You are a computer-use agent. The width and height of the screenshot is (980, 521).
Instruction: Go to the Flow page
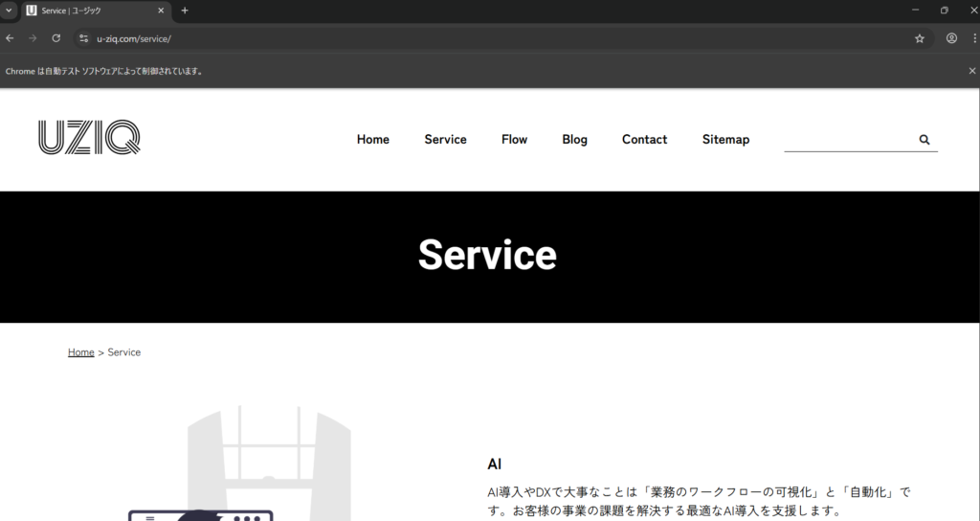pos(514,140)
